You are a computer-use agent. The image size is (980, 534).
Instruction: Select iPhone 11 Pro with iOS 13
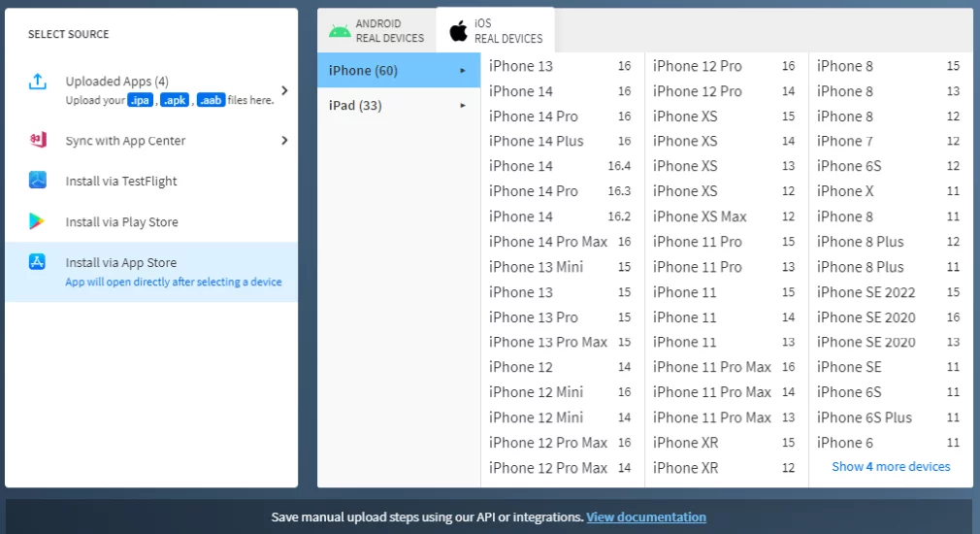[724, 267]
